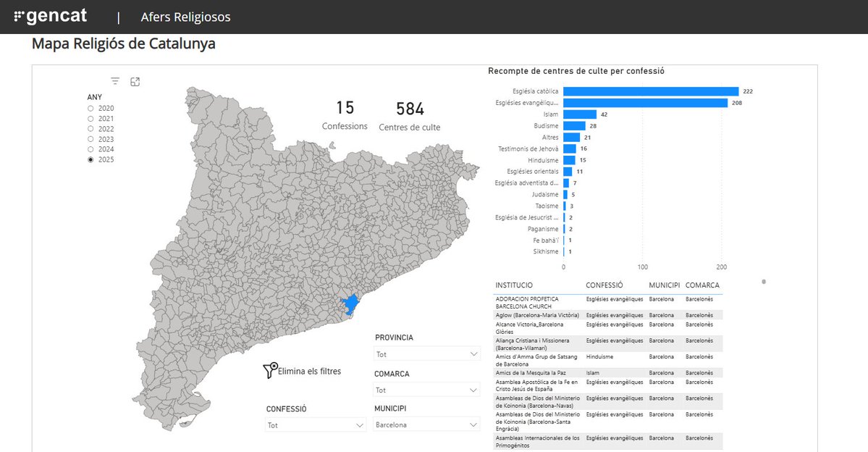Click the Islam bar in chart
Viewport: 868px width, 452px height.
coord(580,114)
